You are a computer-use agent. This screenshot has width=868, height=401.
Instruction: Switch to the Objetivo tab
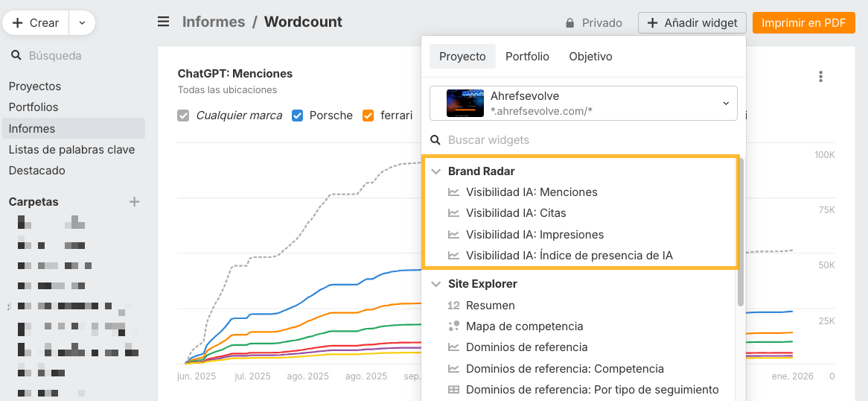coord(590,57)
